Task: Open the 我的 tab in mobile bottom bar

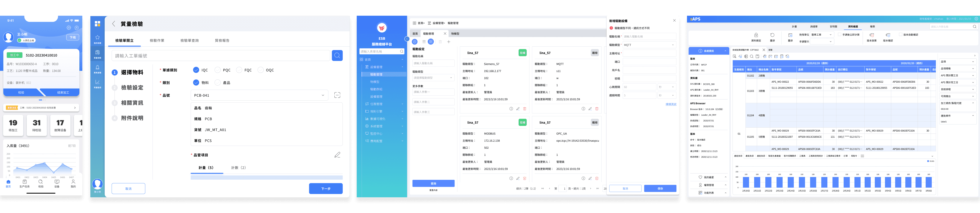Action: [73, 184]
